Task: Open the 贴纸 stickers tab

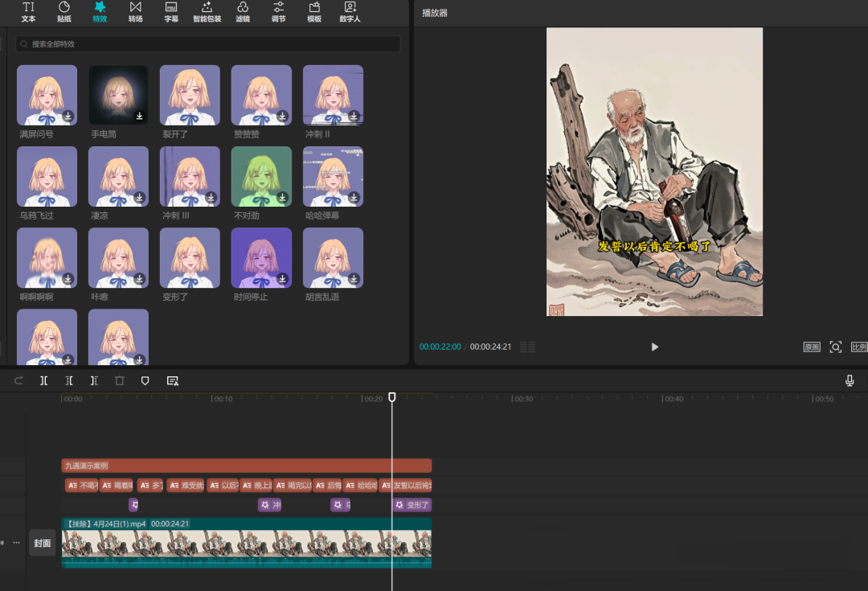Action: (x=64, y=11)
